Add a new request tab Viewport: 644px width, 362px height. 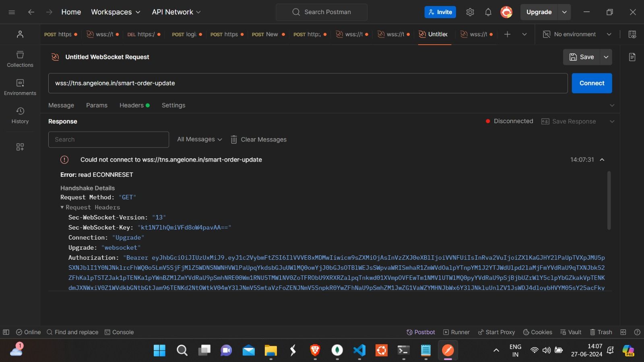[507, 34]
